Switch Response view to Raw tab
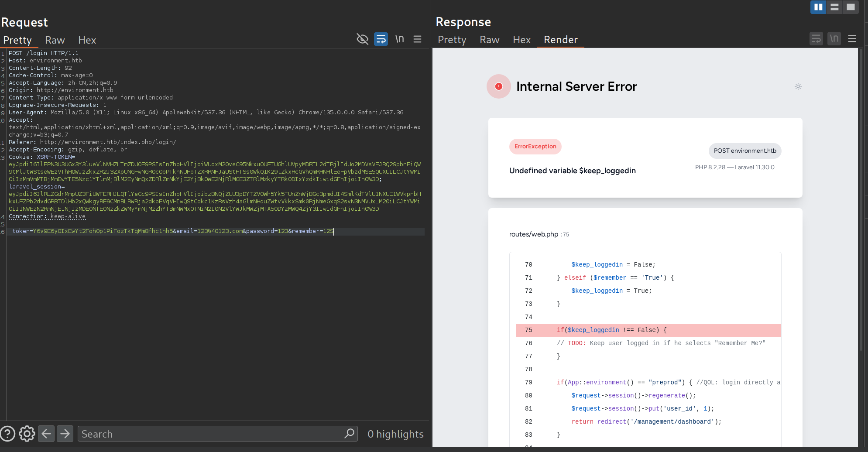The width and height of the screenshot is (868, 452). [490, 40]
